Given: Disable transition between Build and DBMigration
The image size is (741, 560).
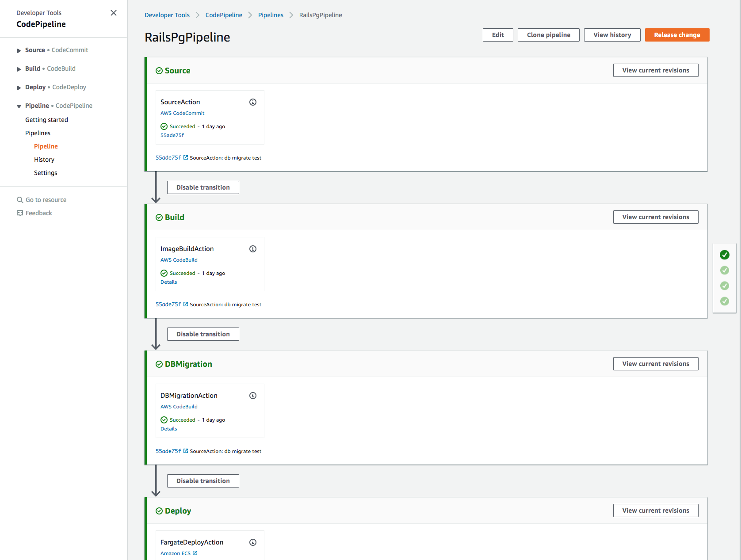Looking at the screenshot, I should 203,334.
